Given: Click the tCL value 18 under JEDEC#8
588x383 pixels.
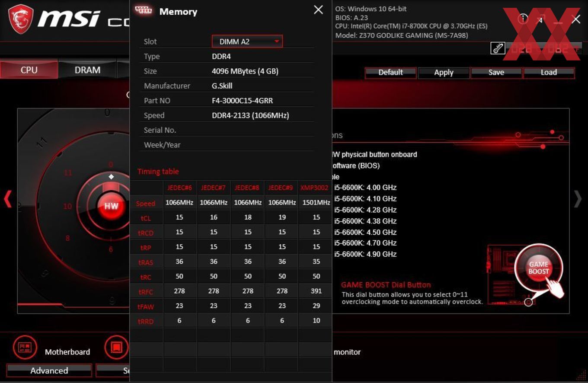Looking at the screenshot, I should [248, 217].
